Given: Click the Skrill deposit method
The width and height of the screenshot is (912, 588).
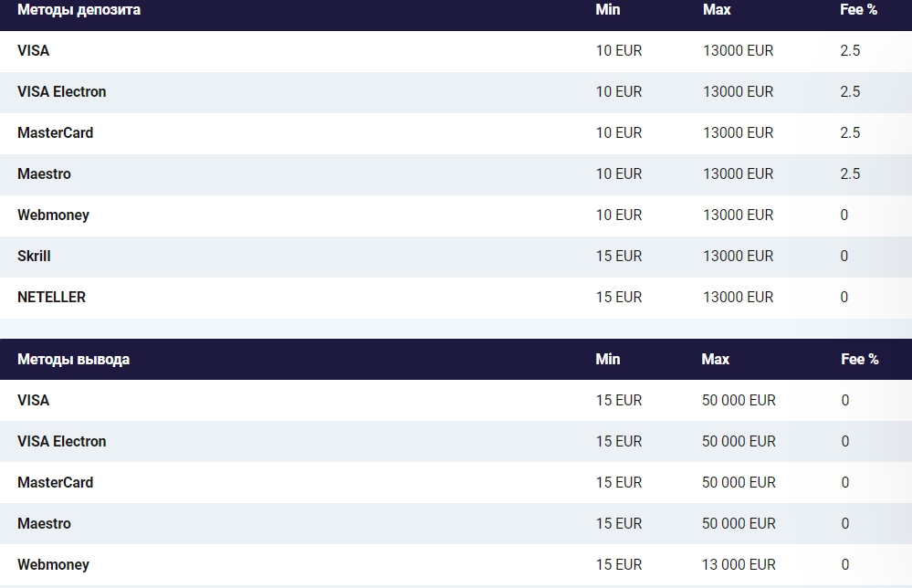Looking at the screenshot, I should pyautogui.click(x=34, y=257).
